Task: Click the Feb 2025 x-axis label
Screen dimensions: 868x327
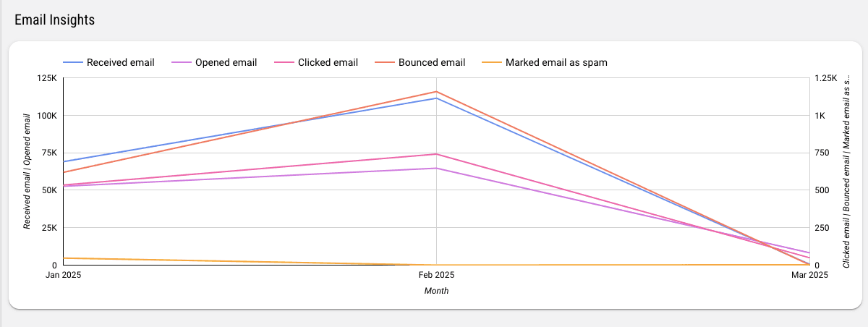Action: 436,275
